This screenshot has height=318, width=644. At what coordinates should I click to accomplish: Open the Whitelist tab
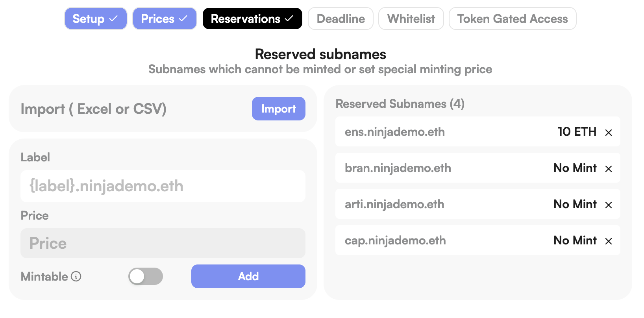pos(411,19)
